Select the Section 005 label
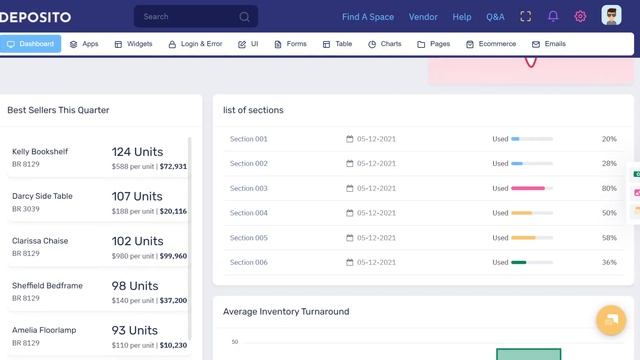640x360 pixels. [x=249, y=238]
